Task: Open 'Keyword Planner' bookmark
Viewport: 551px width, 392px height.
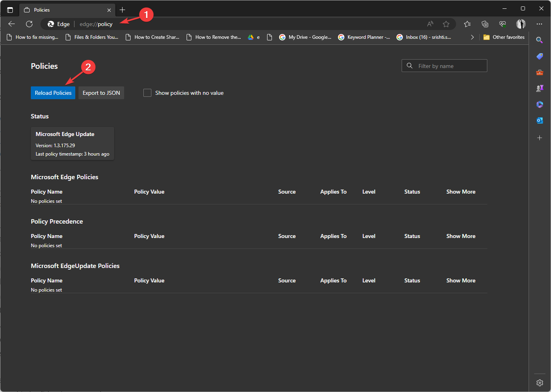Action: pos(364,37)
